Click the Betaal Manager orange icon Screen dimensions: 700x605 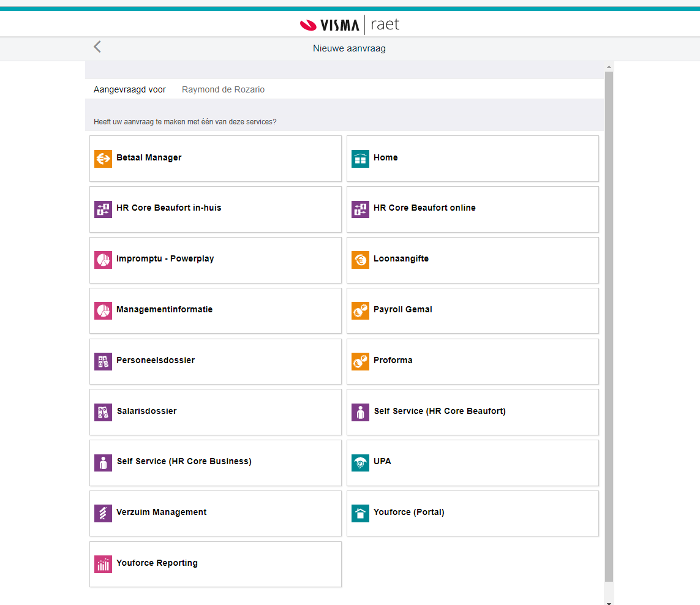tap(103, 159)
